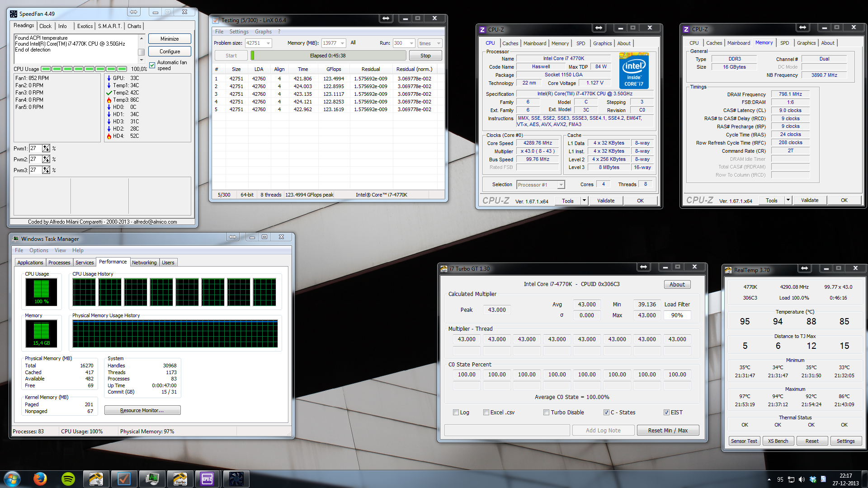Click the network tray icon

point(791,479)
